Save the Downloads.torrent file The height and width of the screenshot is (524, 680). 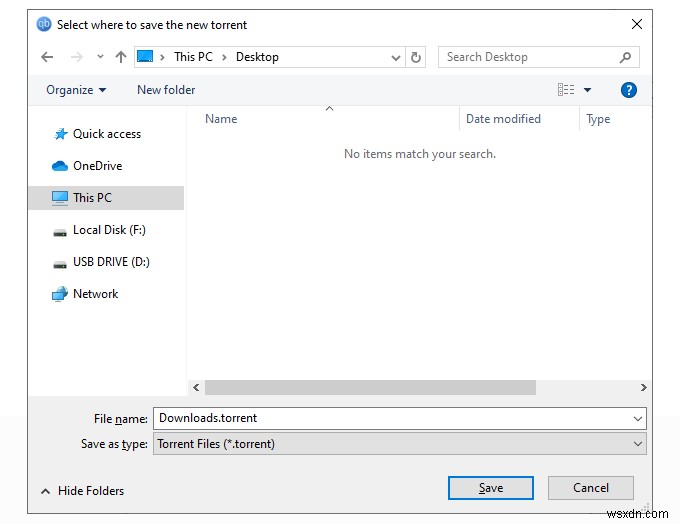click(x=490, y=488)
